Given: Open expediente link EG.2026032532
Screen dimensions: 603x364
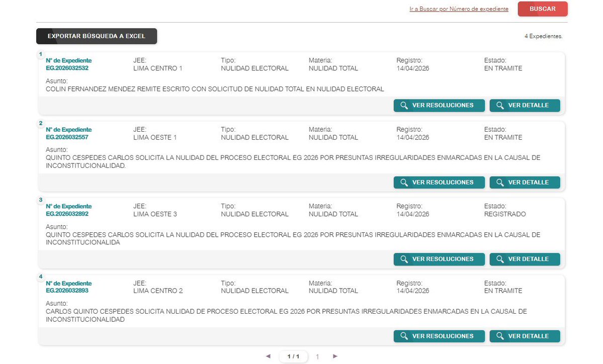Looking at the screenshot, I should [x=67, y=68].
